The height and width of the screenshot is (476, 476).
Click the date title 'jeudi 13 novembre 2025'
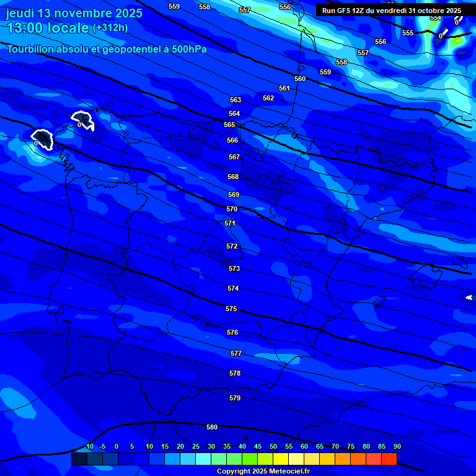click(x=74, y=13)
